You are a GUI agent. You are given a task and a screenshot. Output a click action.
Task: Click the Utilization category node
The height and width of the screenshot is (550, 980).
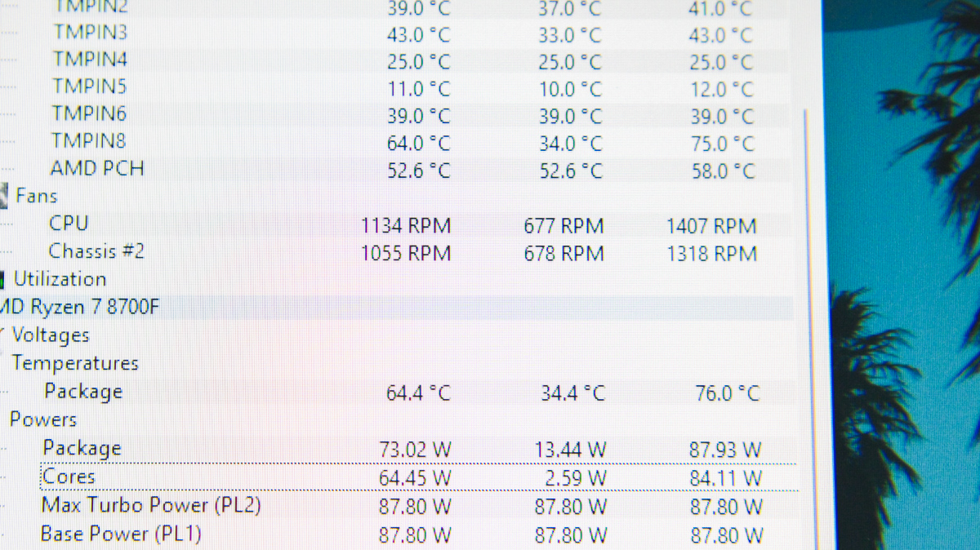[x=60, y=279]
